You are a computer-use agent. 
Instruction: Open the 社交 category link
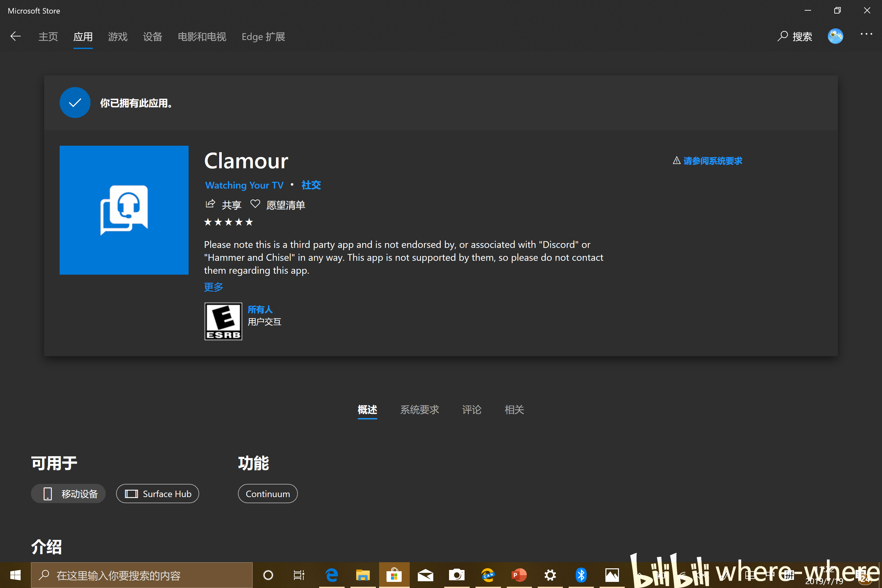pos(311,185)
